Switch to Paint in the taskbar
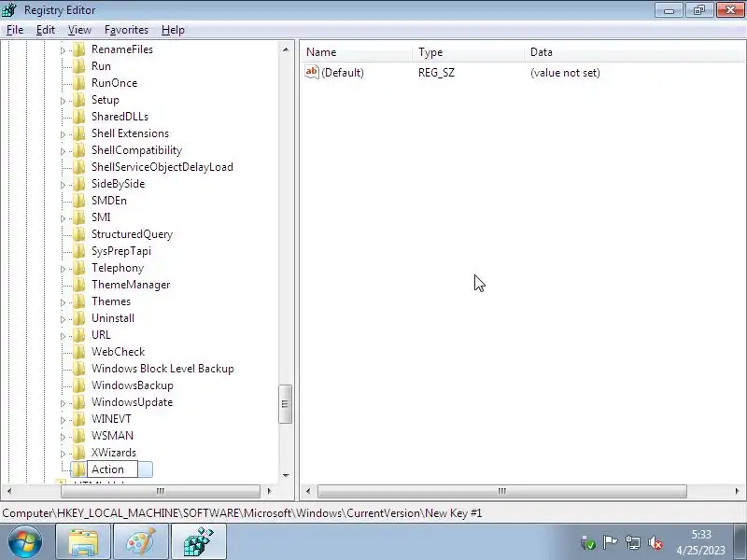Viewport: 747px width, 560px height. point(141,542)
